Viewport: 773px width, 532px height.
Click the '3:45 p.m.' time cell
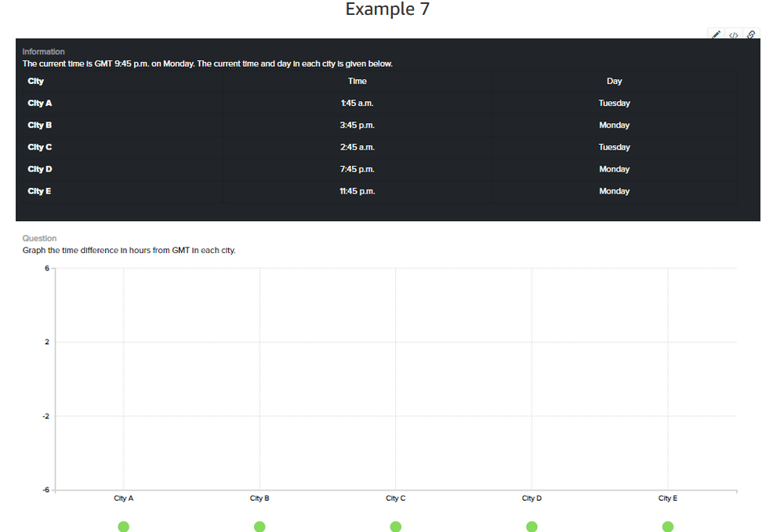357,125
